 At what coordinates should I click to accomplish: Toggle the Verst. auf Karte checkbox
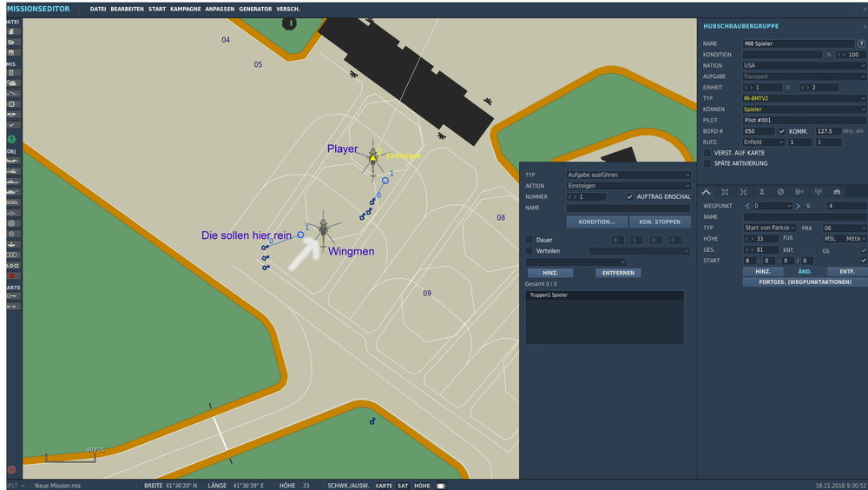(707, 152)
